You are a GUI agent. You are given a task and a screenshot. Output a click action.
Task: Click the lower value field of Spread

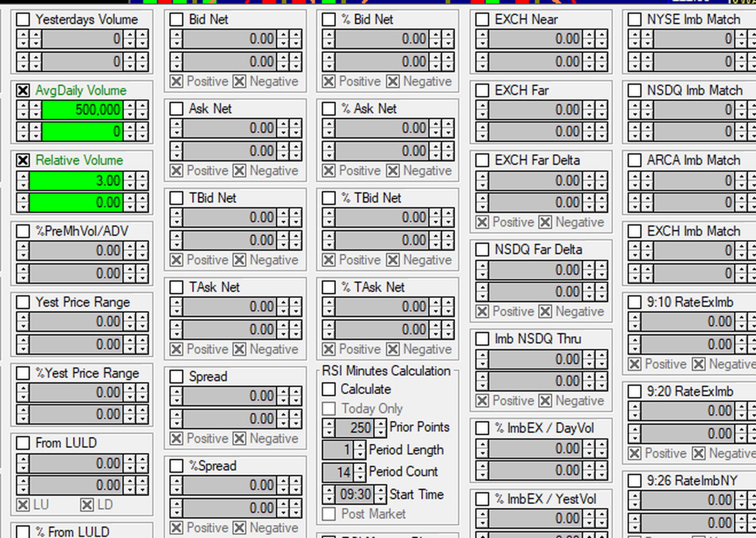(x=229, y=419)
